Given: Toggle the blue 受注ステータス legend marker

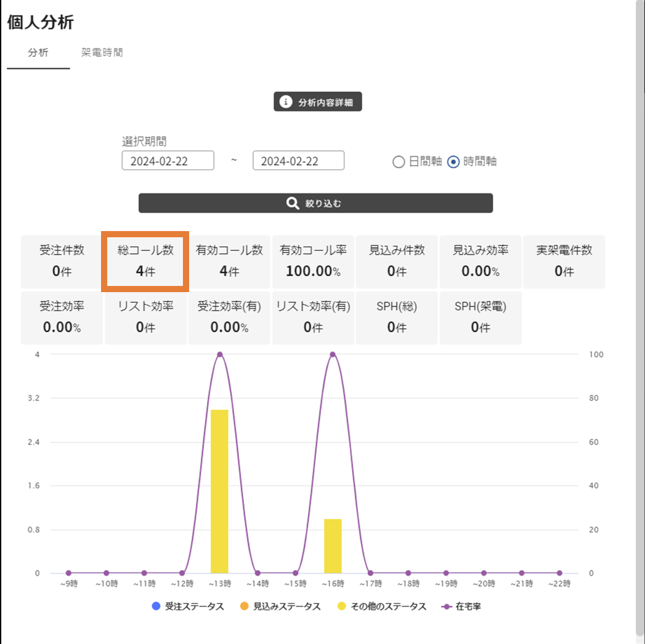Looking at the screenshot, I should click(x=156, y=606).
